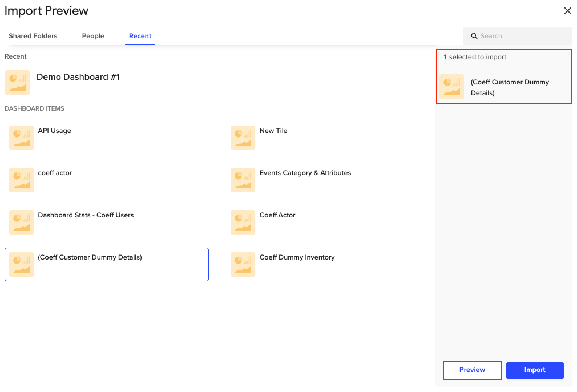Screen dimensions: 577x392
Task: Click the magnifying glass search icon
Action: 474,36
